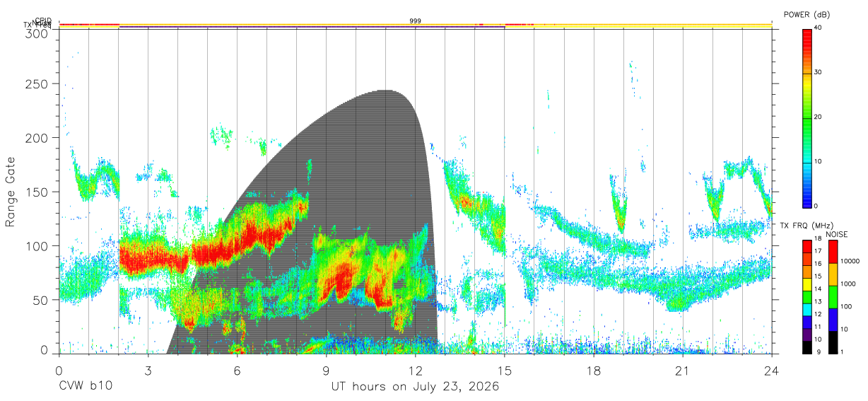Click the y-axis tick label 300
The image size is (868, 401).
38,33
